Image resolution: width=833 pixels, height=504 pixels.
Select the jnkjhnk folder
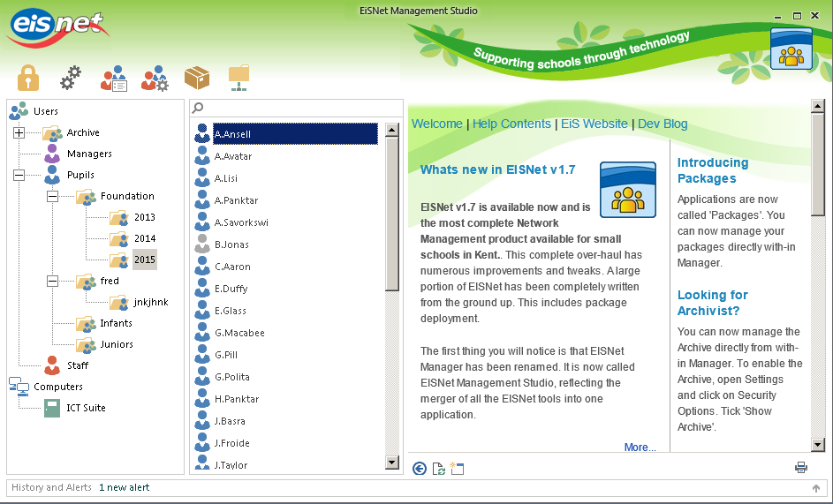(x=151, y=302)
